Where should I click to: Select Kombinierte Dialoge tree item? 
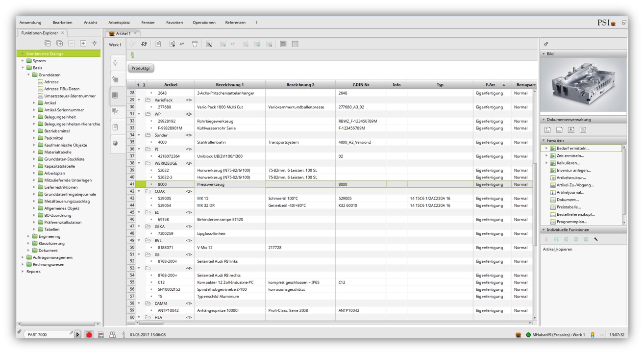pos(59,54)
